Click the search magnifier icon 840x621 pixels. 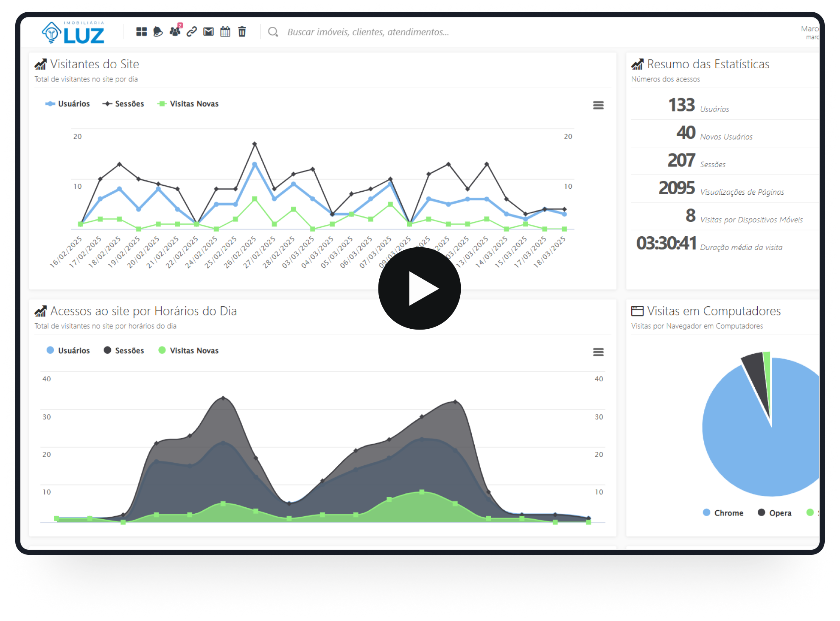(273, 32)
